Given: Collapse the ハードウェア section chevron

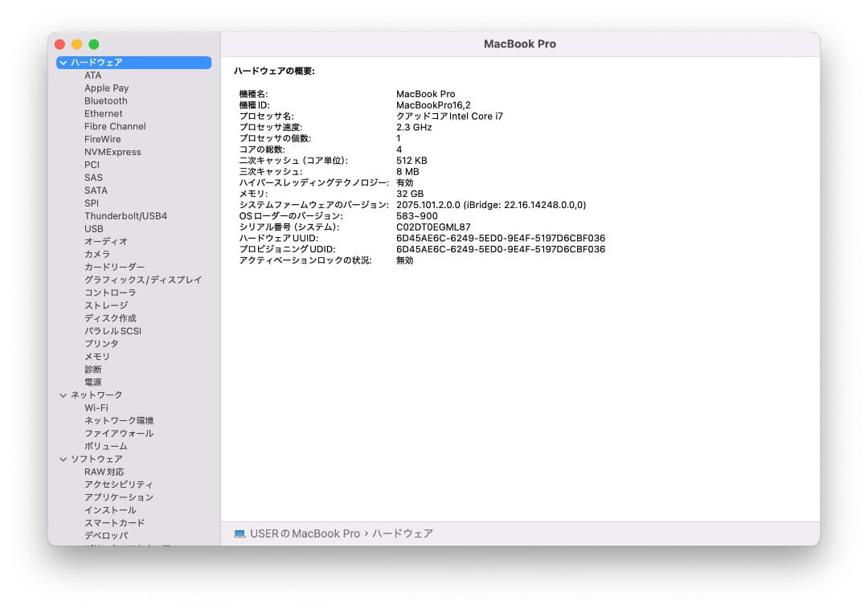Looking at the screenshot, I should [63, 62].
